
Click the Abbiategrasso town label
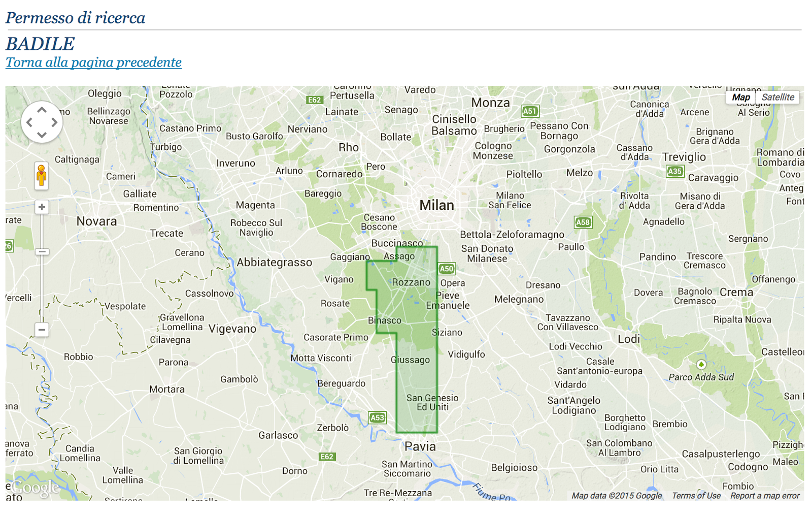275,263
